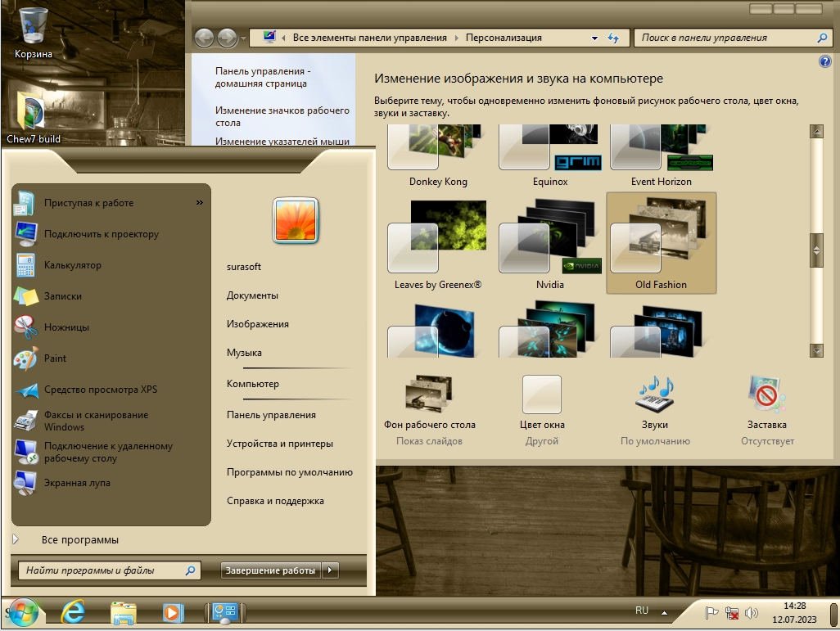Open the Change desktop icons link (Изменение значков рабочего стола)

coord(282,116)
